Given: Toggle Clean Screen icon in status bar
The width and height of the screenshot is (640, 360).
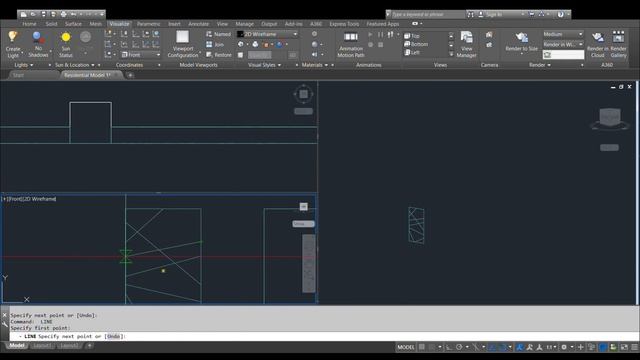Looking at the screenshot, I should [624, 347].
